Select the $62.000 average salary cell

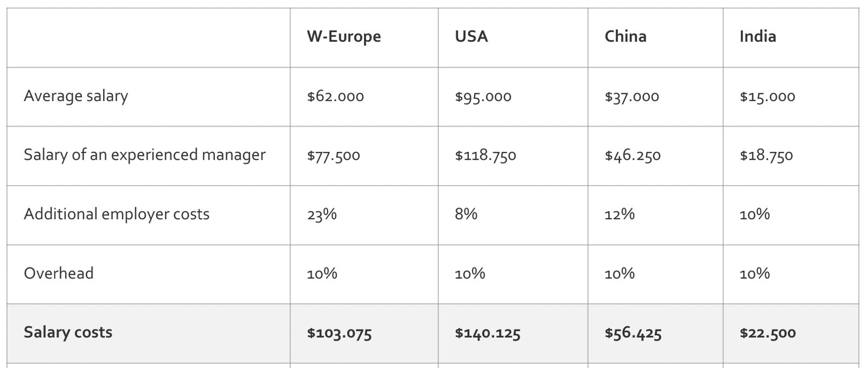[x=335, y=97]
